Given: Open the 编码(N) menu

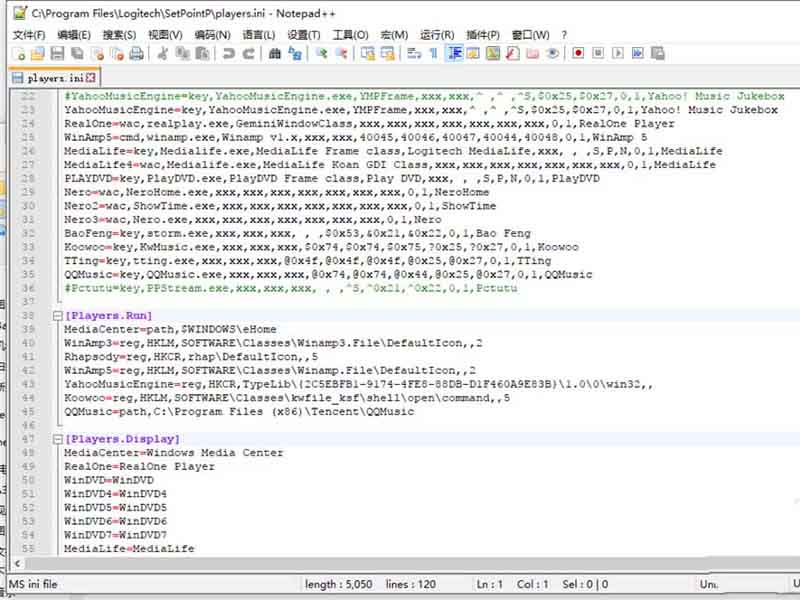Looking at the screenshot, I should tap(212, 35).
